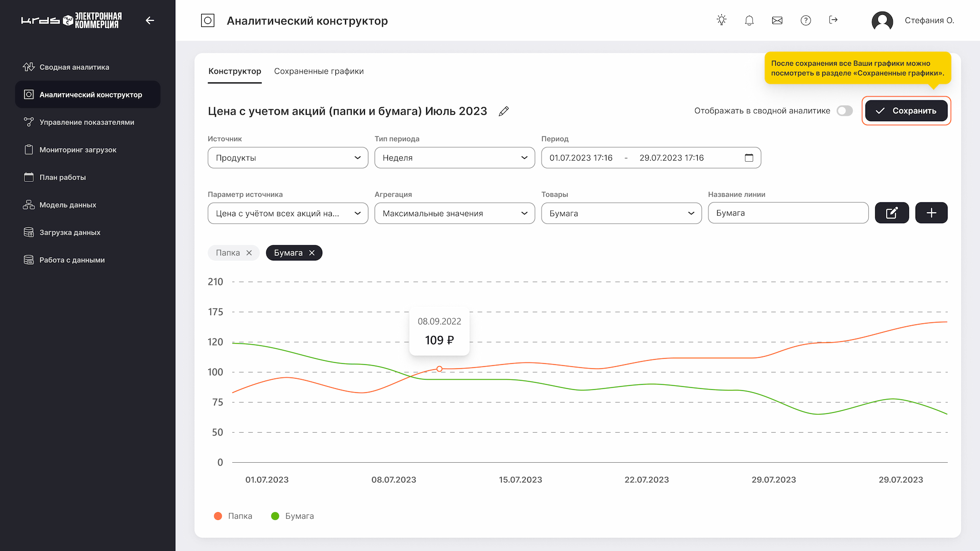Open the notifications bell
The image size is (980, 551).
749,20
